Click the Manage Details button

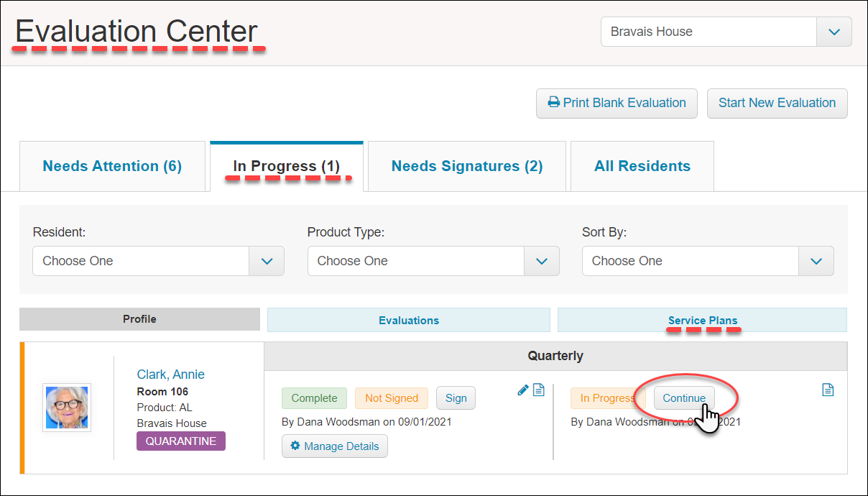[x=335, y=446]
